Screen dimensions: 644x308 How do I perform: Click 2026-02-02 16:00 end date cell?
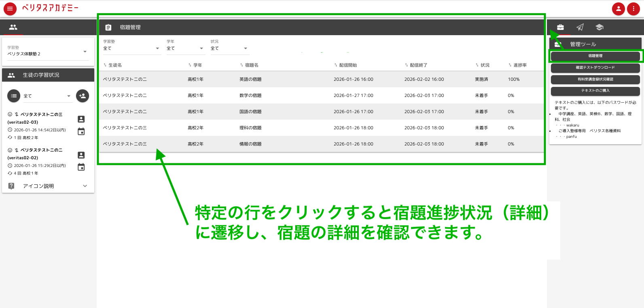[x=424, y=79]
